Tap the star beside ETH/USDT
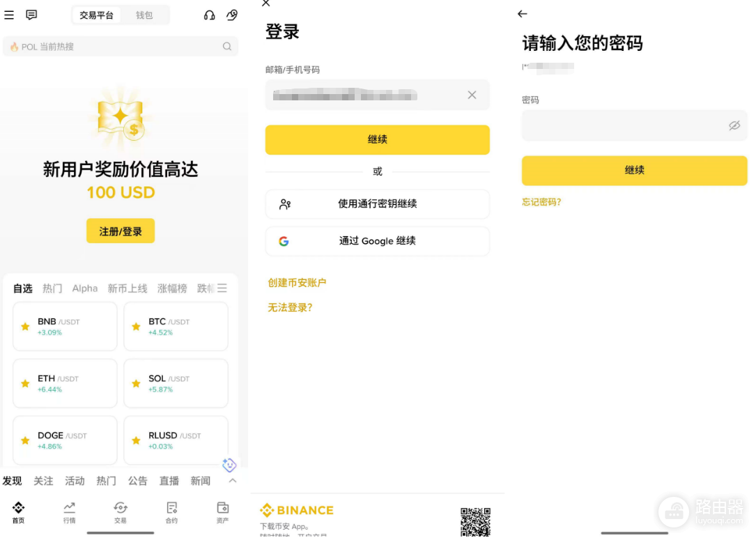Viewport: 756px width, 540px height. [x=26, y=384]
